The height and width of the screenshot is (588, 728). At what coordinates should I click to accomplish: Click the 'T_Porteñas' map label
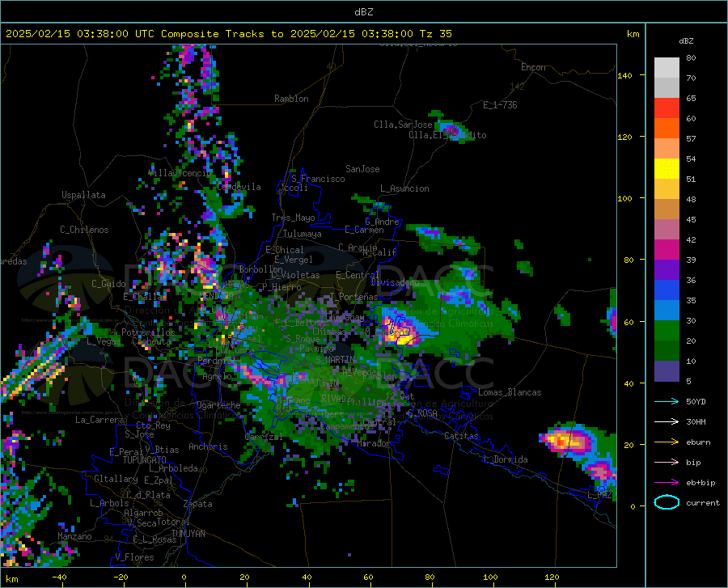[353, 296]
